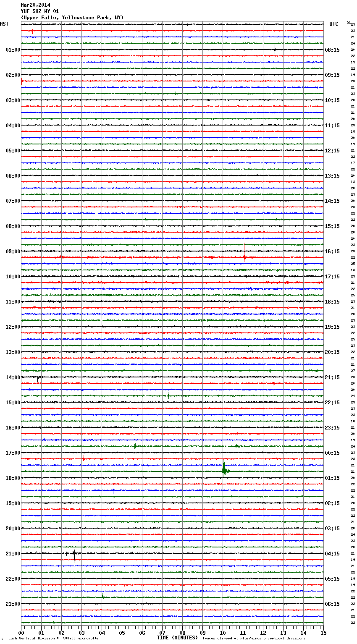Image resolution: width=357 pixels, height=644 pixels.
Task: Click the black spike on the 01:00 trace
Action: 275,50
